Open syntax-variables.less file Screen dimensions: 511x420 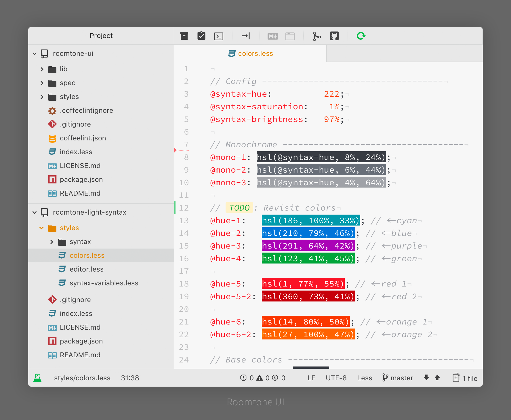tap(101, 283)
